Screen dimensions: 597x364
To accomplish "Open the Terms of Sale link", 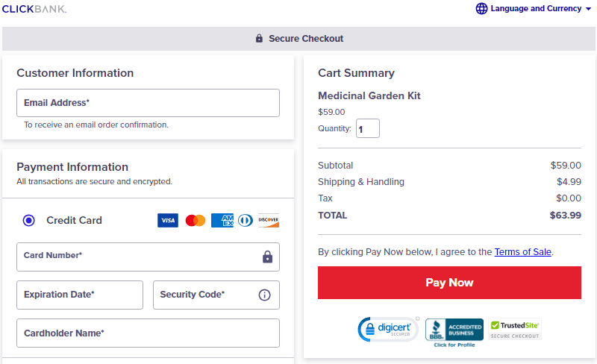I will pos(523,252).
